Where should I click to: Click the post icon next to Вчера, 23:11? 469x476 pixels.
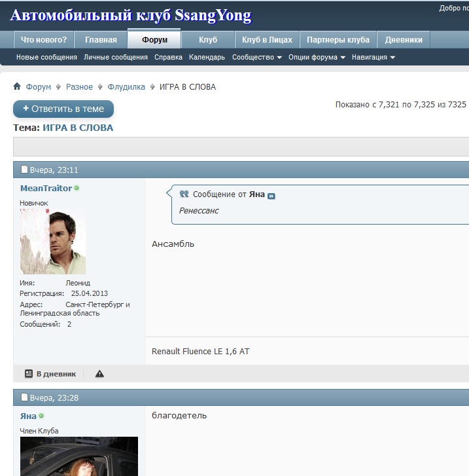coord(24,170)
